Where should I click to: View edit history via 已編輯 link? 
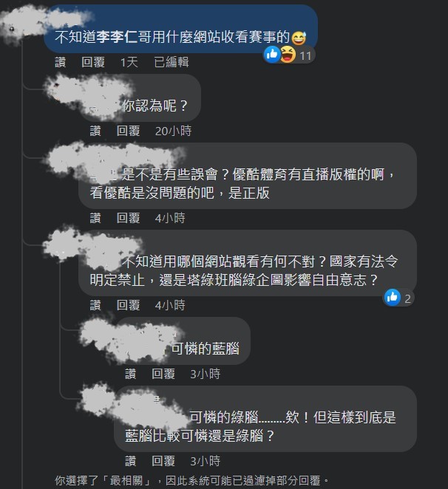tap(172, 62)
